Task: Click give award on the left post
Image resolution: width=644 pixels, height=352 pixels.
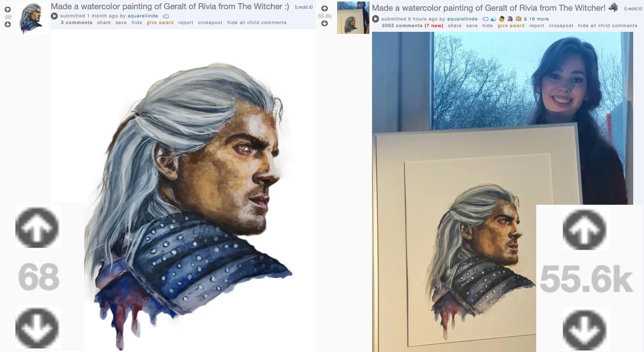Action: (x=160, y=23)
